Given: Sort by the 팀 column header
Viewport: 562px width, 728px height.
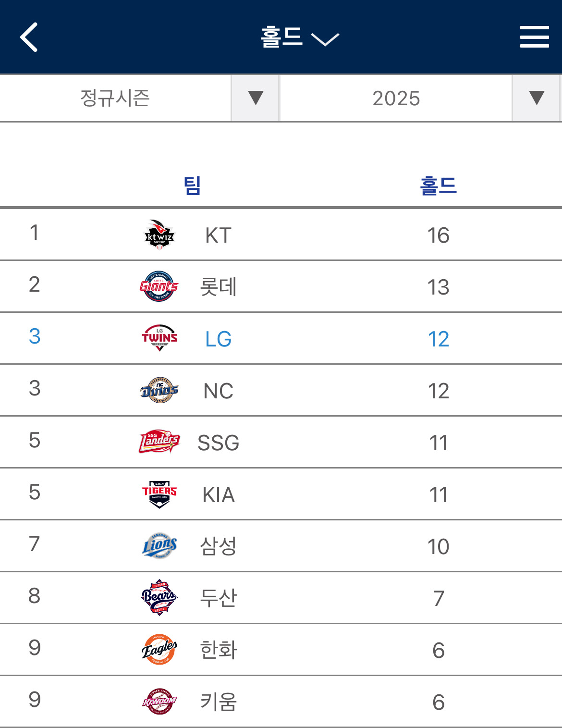Looking at the screenshot, I should point(192,185).
